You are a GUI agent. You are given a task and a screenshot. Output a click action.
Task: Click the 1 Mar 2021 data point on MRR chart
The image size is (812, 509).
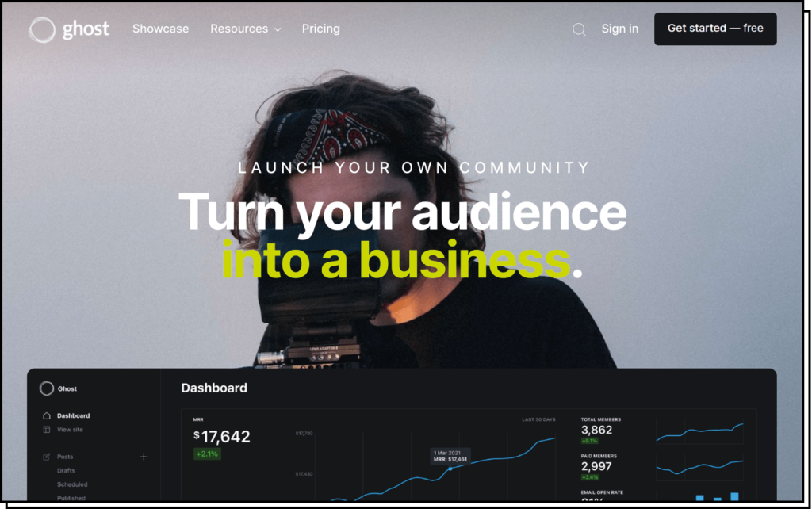(x=450, y=469)
